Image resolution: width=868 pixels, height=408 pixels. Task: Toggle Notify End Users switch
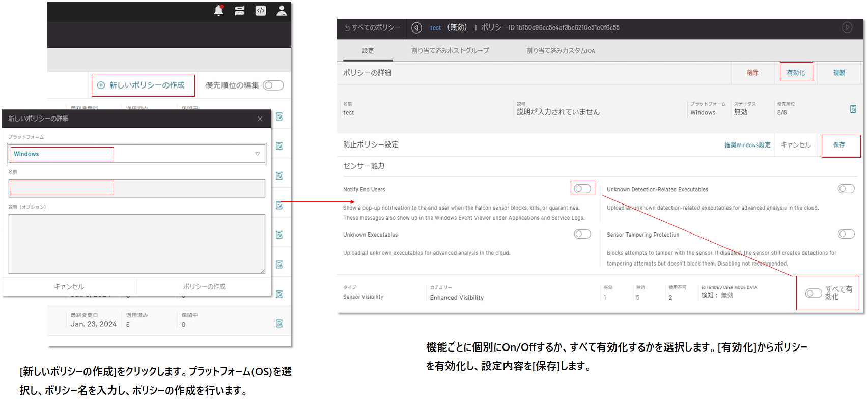tap(582, 189)
